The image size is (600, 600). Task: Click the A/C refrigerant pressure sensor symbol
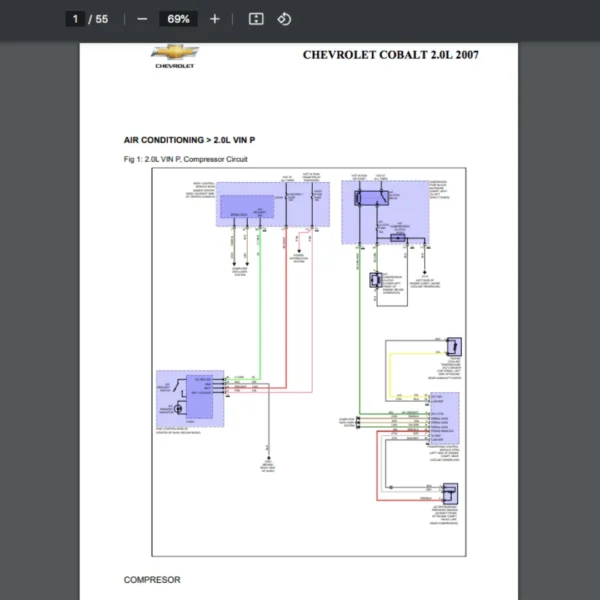point(450,494)
